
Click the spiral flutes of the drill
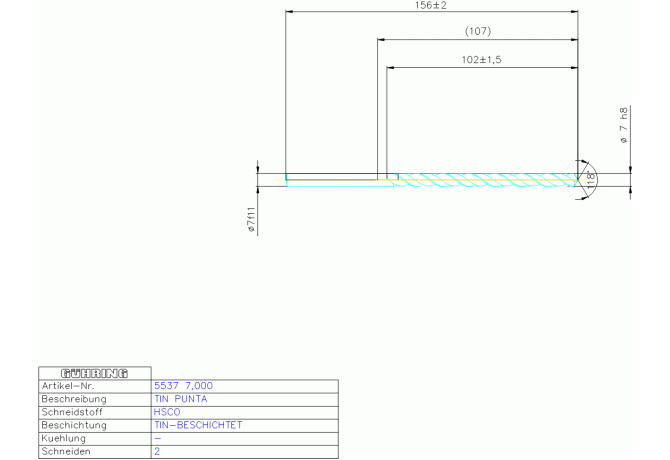click(x=485, y=180)
